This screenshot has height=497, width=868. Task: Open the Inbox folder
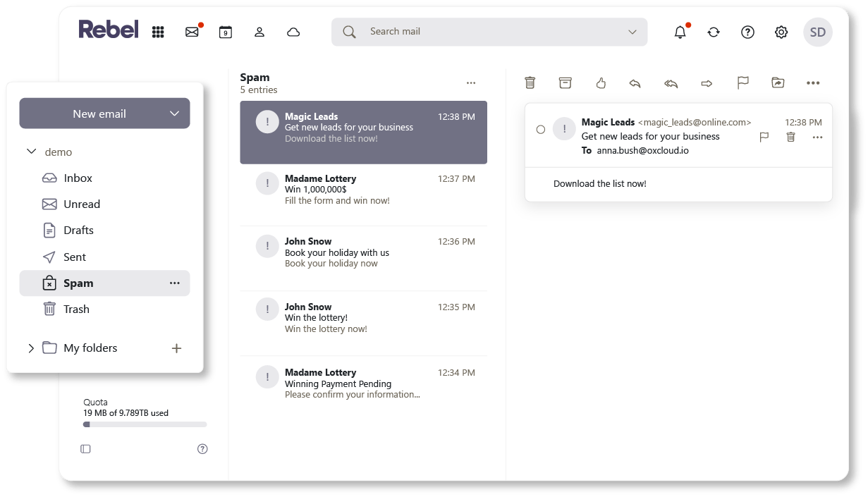tap(78, 178)
